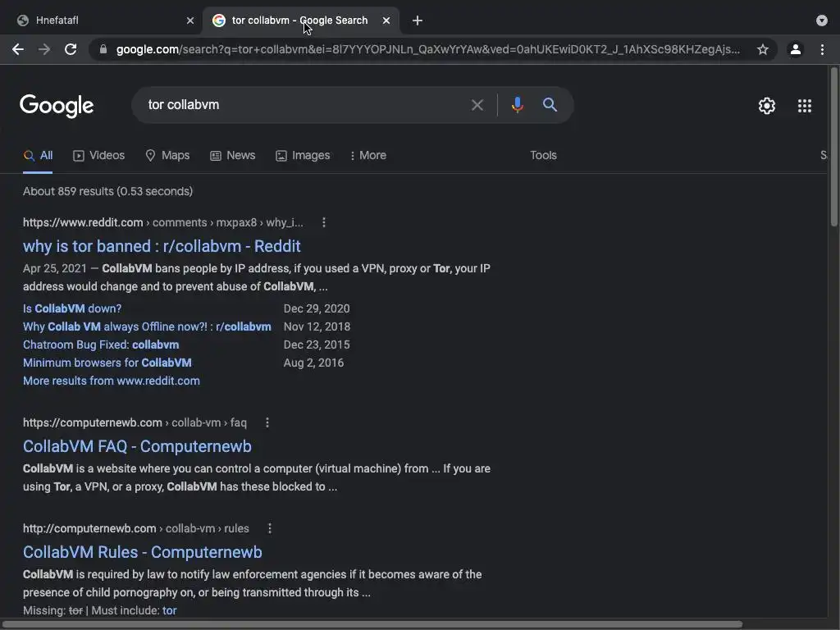Open Google quick settings gear
Image resolution: width=840 pixels, height=630 pixels.
point(767,106)
